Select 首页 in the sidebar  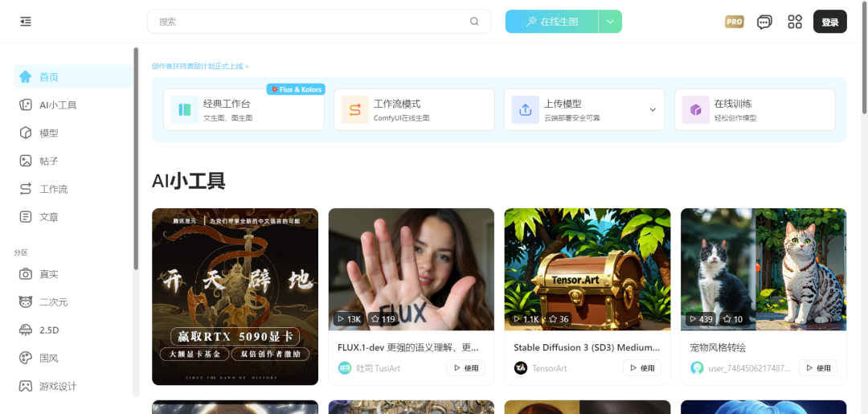click(x=73, y=77)
